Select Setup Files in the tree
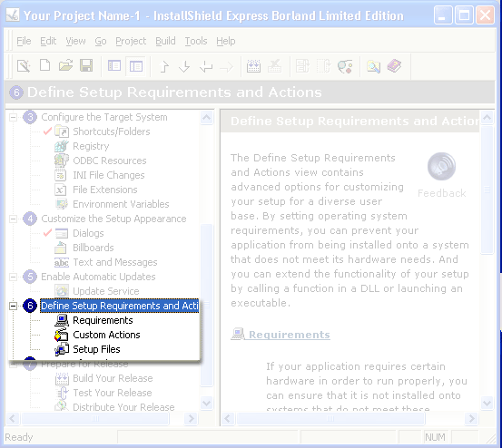502x448 pixels. point(96,349)
